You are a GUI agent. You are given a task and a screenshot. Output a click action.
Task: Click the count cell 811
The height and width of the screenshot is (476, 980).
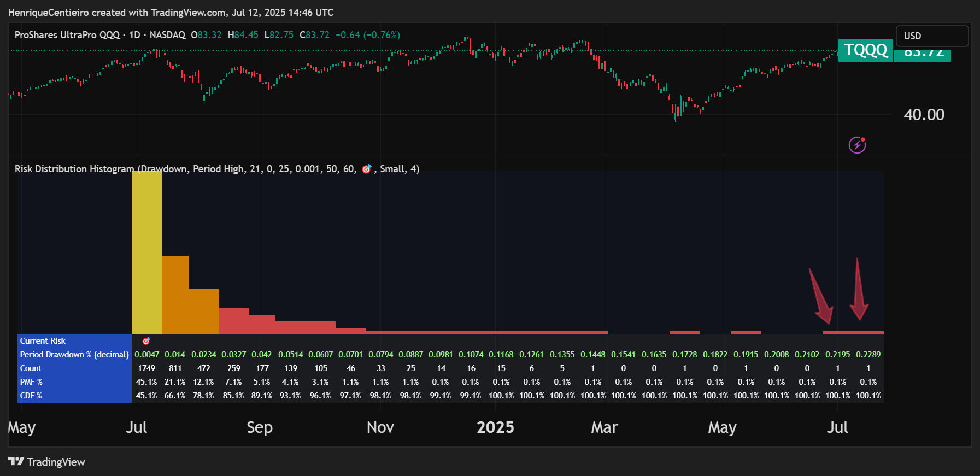click(x=175, y=368)
